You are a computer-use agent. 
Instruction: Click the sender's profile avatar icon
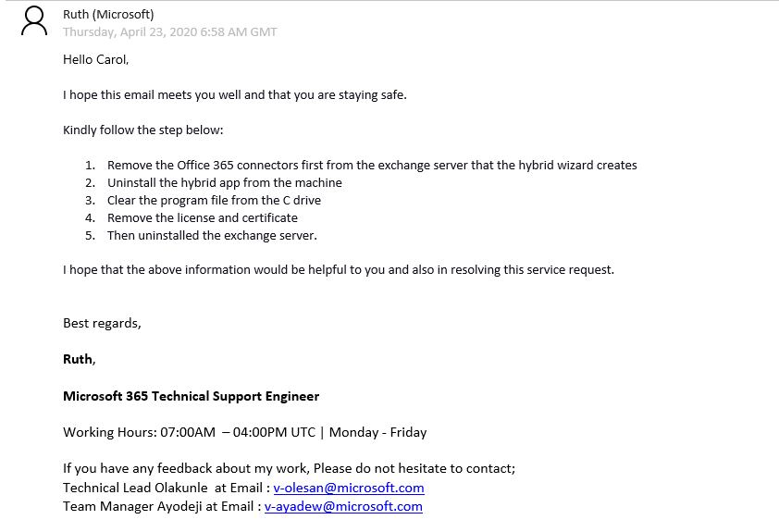[x=34, y=21]
